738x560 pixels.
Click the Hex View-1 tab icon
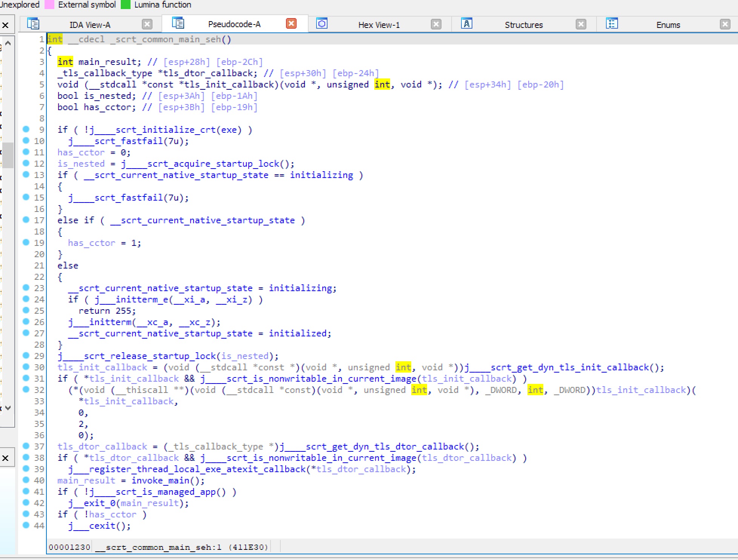pyautogui.click(x=321, y=24)
